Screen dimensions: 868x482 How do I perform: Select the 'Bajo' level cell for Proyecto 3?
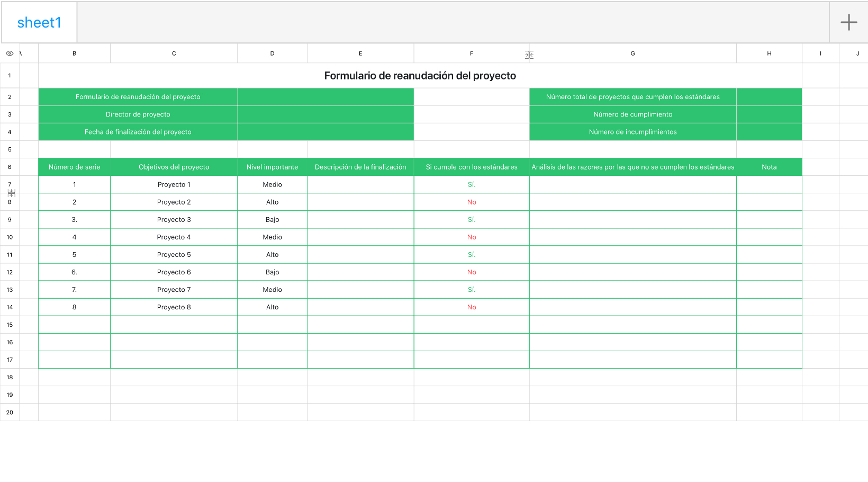click(x=273, y=219)
